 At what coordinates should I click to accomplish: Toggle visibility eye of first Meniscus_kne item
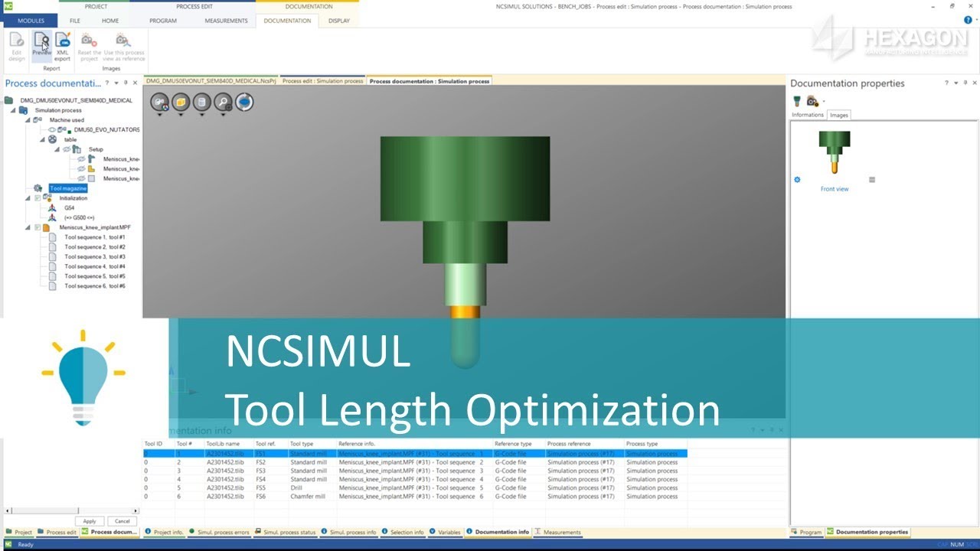(x=81, y=159)
